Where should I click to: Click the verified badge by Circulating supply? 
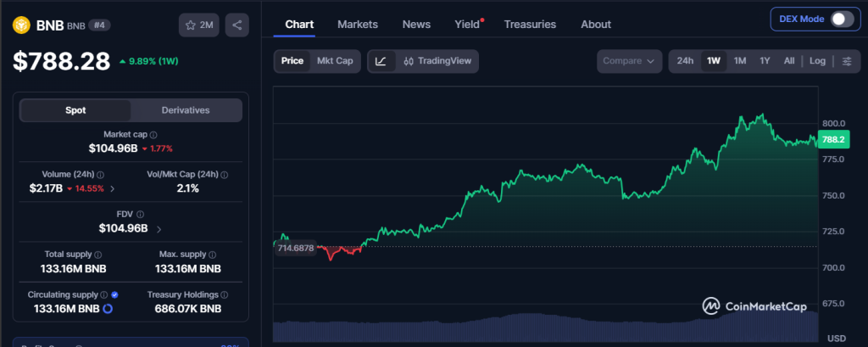point(114,295)
